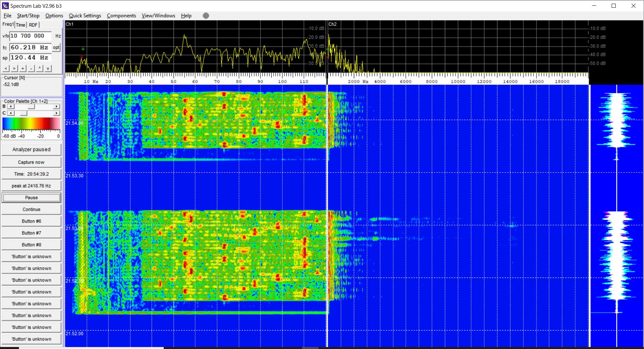Click left arrow of contrast C slider
Screen dimensions: 644x349
point(11,113)
